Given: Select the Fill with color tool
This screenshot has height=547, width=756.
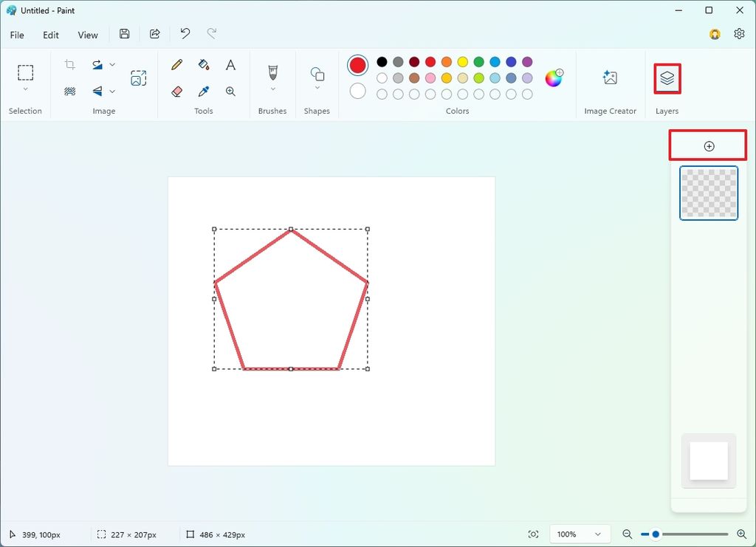Looking at the screenshot, I should point(204,65).
